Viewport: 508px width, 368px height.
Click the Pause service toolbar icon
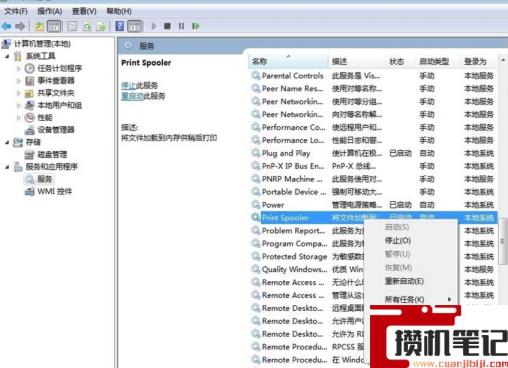point(181,26)
